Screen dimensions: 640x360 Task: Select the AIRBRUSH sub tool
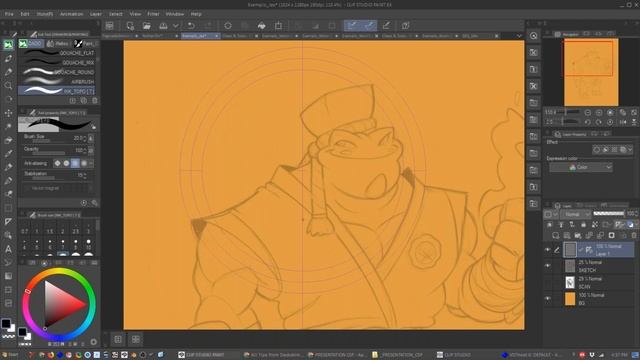(58, 82)
